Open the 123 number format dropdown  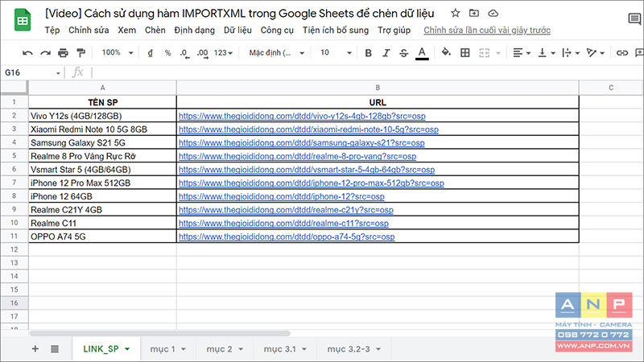tap(223, 53)
